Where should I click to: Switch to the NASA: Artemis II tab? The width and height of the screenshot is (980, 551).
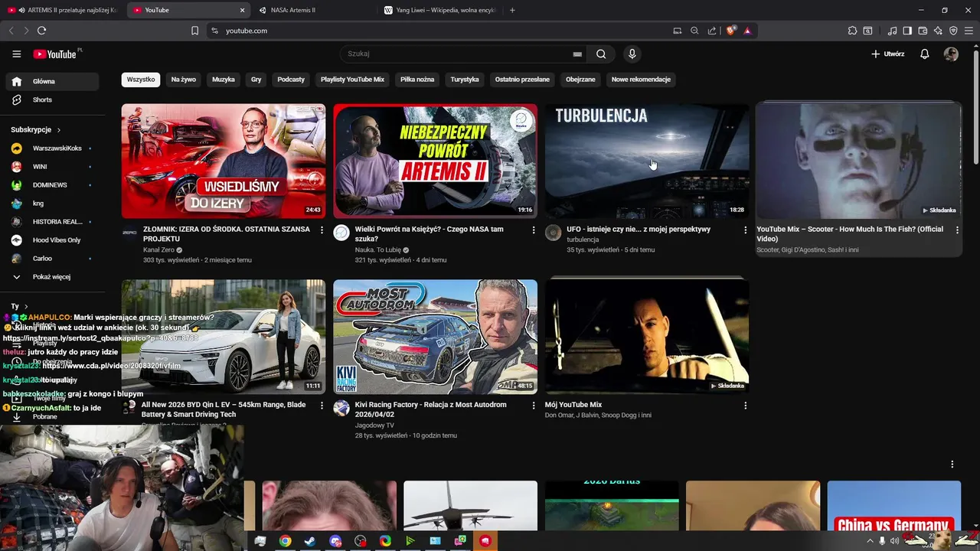click(x=314, y=10)
